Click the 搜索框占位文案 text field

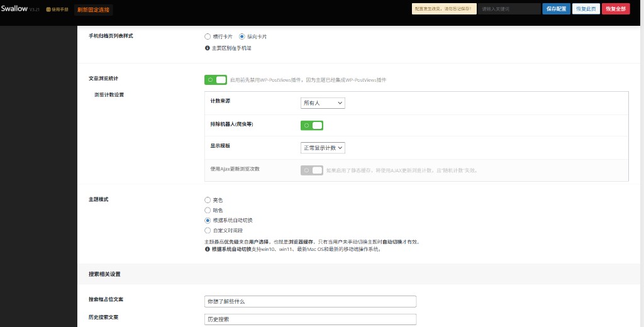pos(310,301)
